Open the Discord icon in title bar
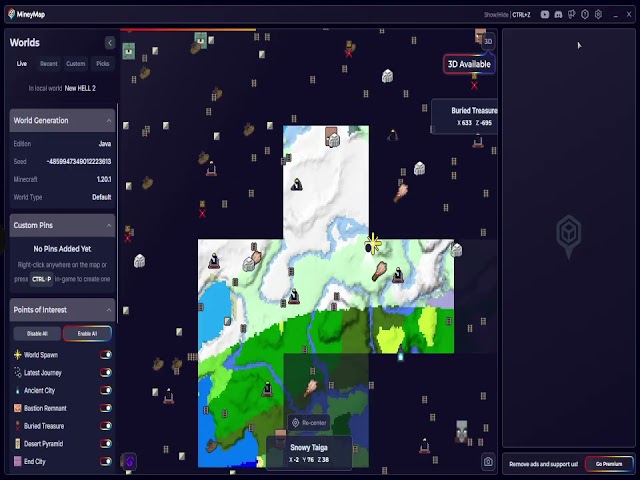Screen dimensions: 640x480 coord(558,15)
